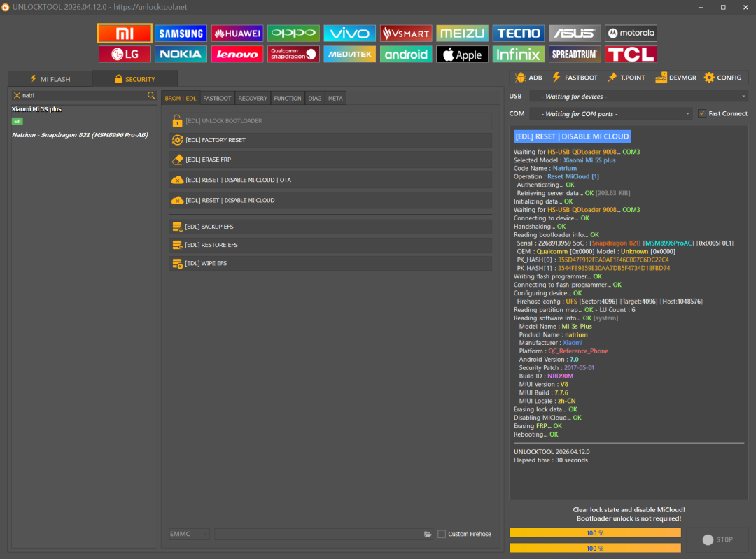Select the Samsung brand logo
This screenshot has height=559, width=756.
[x=181, y=34]
